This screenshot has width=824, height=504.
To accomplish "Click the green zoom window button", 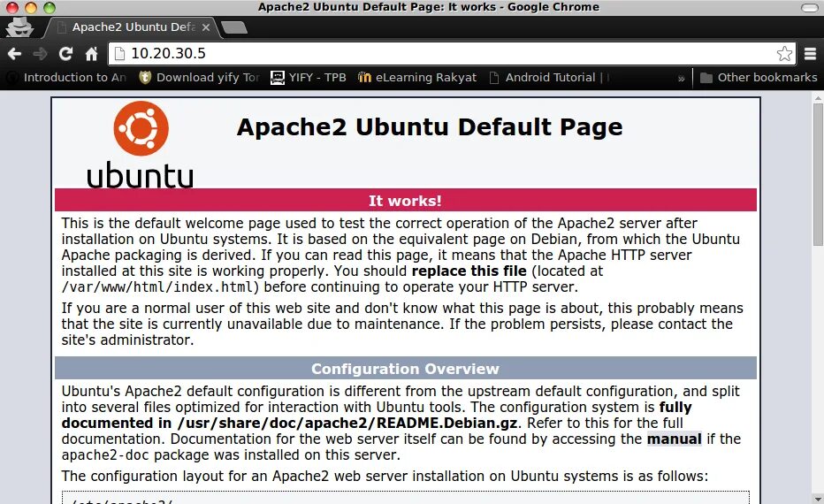I will 50,7.
